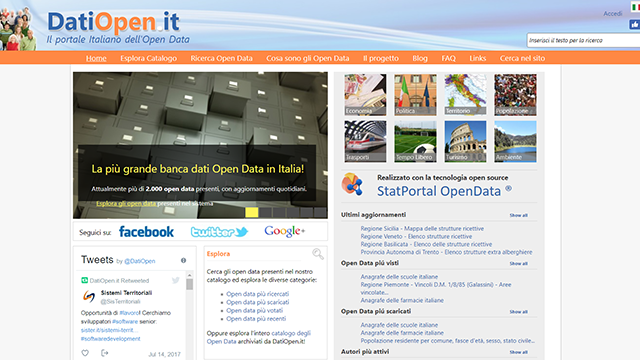Open Cosa sono gli Open Data menu
640x360 pixels.
(308, 58)
